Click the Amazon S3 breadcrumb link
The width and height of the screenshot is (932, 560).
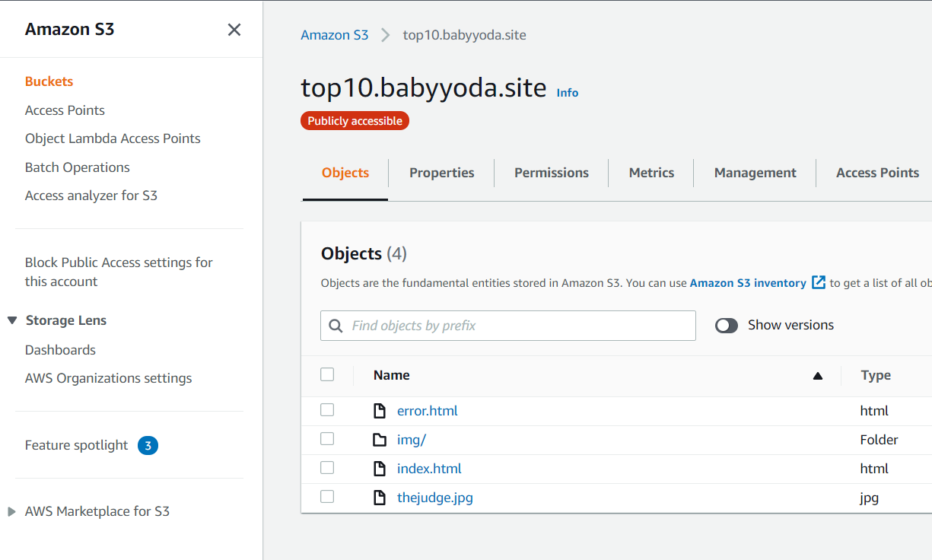334,35
